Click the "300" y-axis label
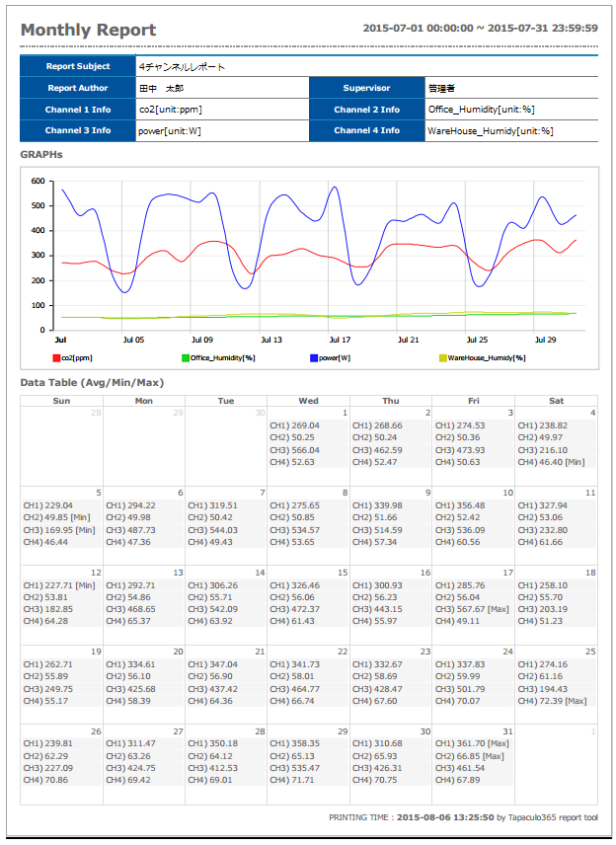This screenshot has width=616, height=845. (x=38, y=256)
